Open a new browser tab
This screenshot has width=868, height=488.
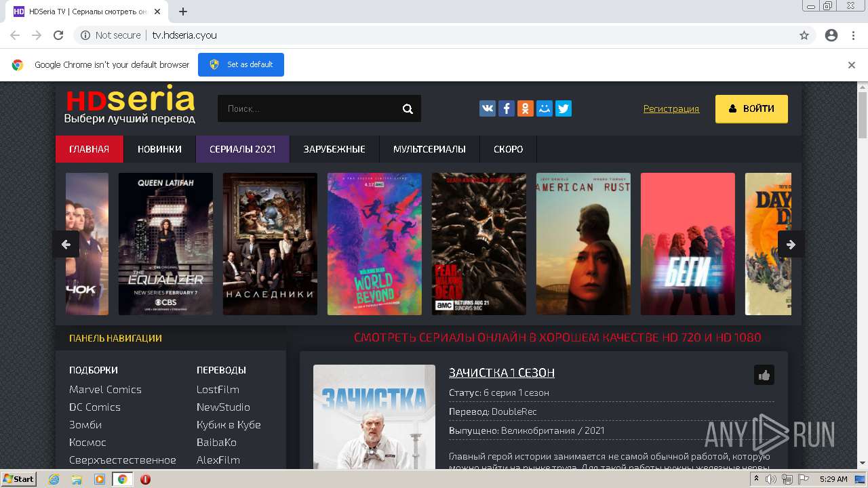point(183,12)
